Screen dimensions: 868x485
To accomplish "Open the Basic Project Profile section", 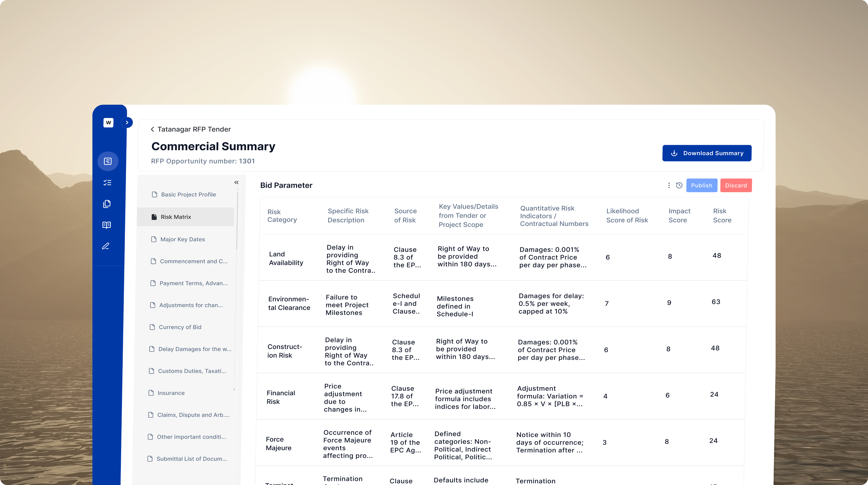I will click(x=188, y=195).
